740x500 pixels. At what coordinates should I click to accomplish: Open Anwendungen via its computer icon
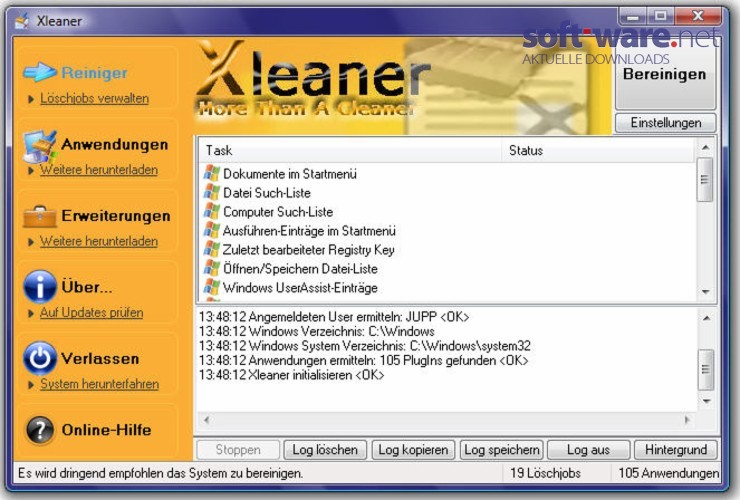tap(40, 146)
